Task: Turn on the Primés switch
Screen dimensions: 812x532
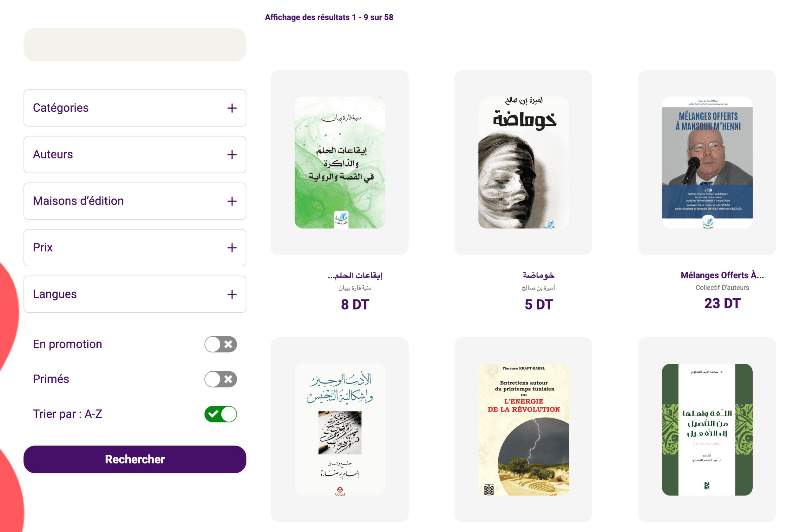Action: pos(220,379)
